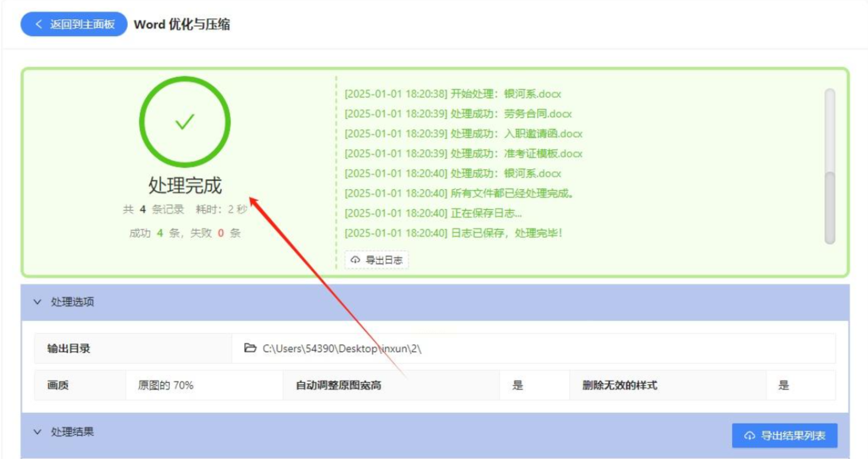Viewport: 868px width, 459px height.
Task: Collapse the 处理选项 section chevron
Action: [x=37, y=302]
